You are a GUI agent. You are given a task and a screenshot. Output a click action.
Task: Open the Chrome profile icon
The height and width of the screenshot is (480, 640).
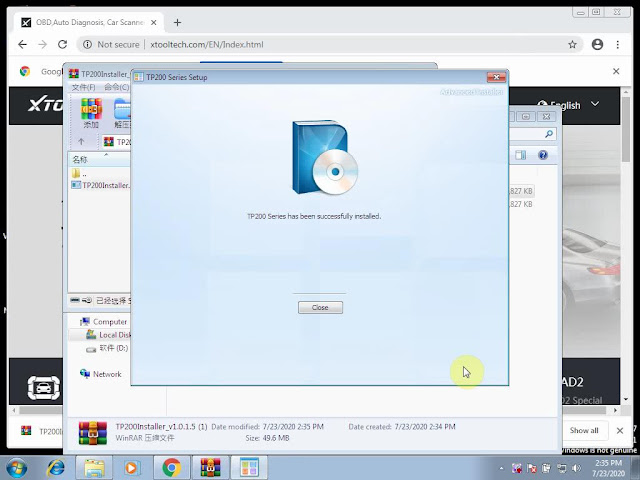click(597, 44)
